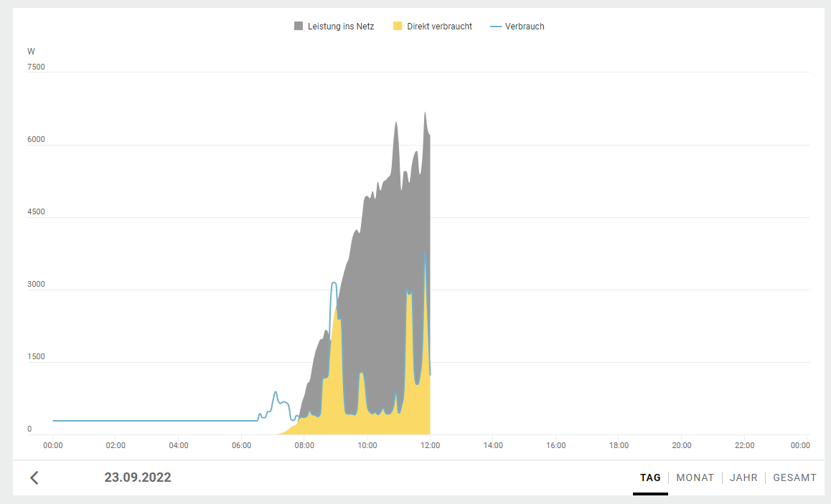
Task: Hide the Direkt verbraucht series via its label
Action: point(439,27)
